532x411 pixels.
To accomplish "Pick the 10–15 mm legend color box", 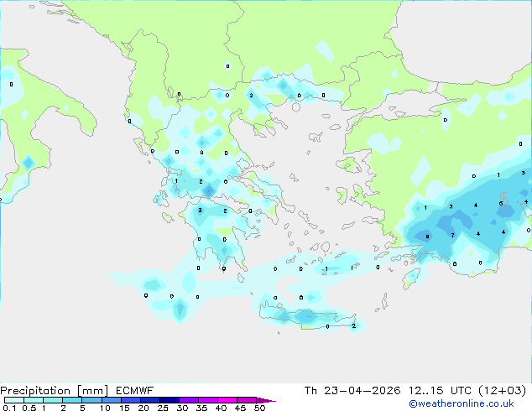I will coord(111,400).
